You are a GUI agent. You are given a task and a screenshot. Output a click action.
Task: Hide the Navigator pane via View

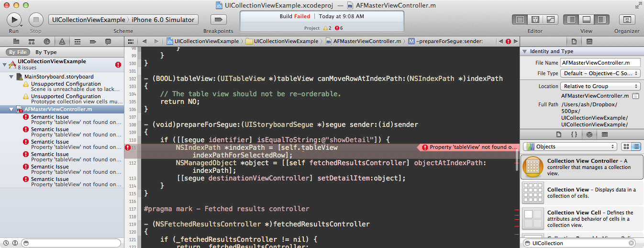pos(570,20)
